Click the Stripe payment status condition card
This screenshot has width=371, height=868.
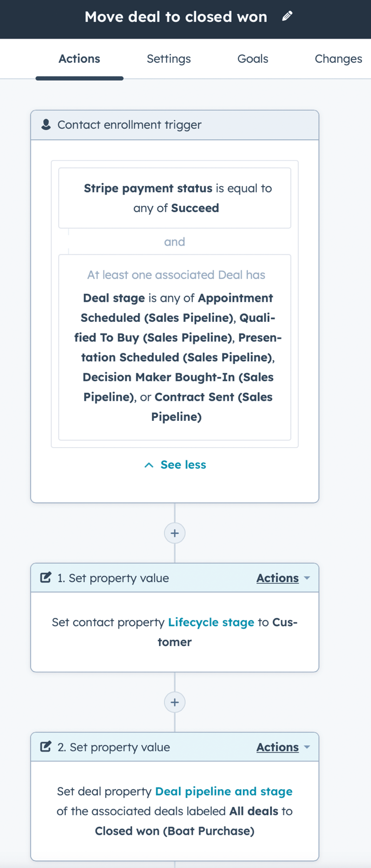[x=174, y=198]
